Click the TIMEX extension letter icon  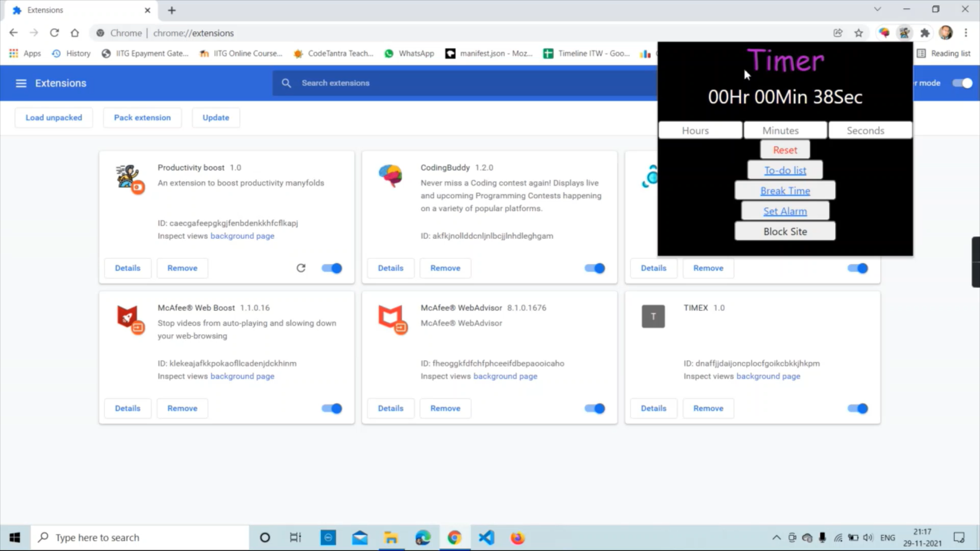653,316
